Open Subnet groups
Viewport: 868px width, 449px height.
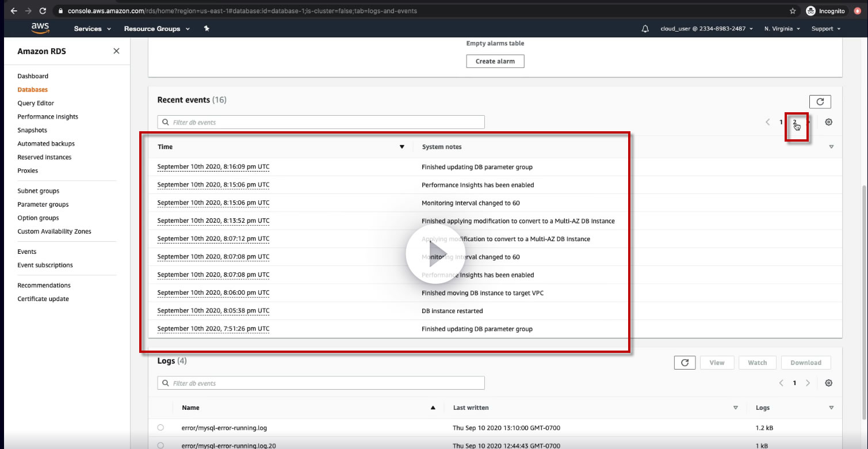(39, 191)
